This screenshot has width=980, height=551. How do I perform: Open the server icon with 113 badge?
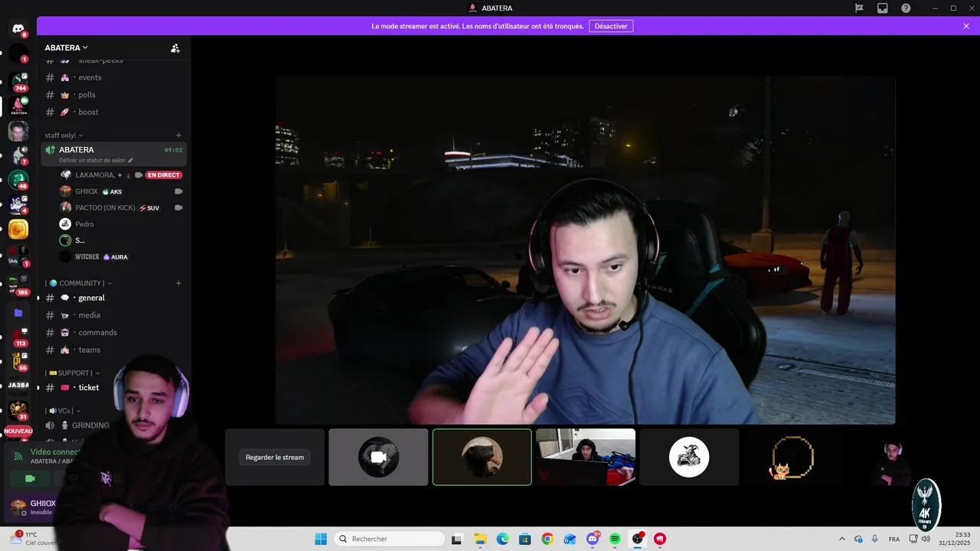point(18,337)
